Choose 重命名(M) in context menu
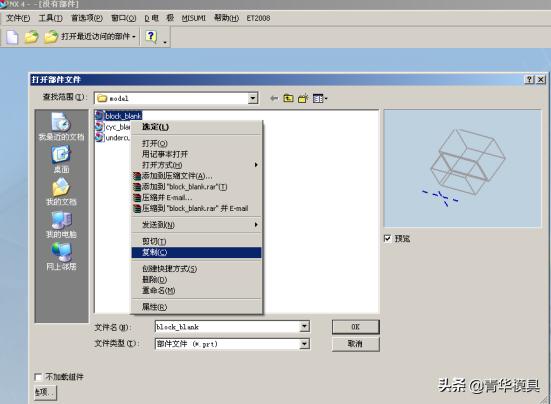The image size is (551, 404). pyautogui.click(x=197, y=291)
